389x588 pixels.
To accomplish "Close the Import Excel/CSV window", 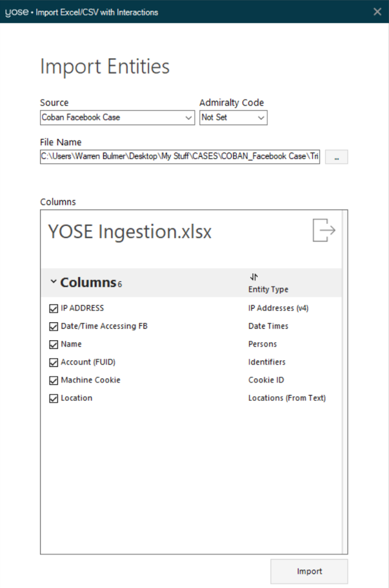I will [377, 12].
